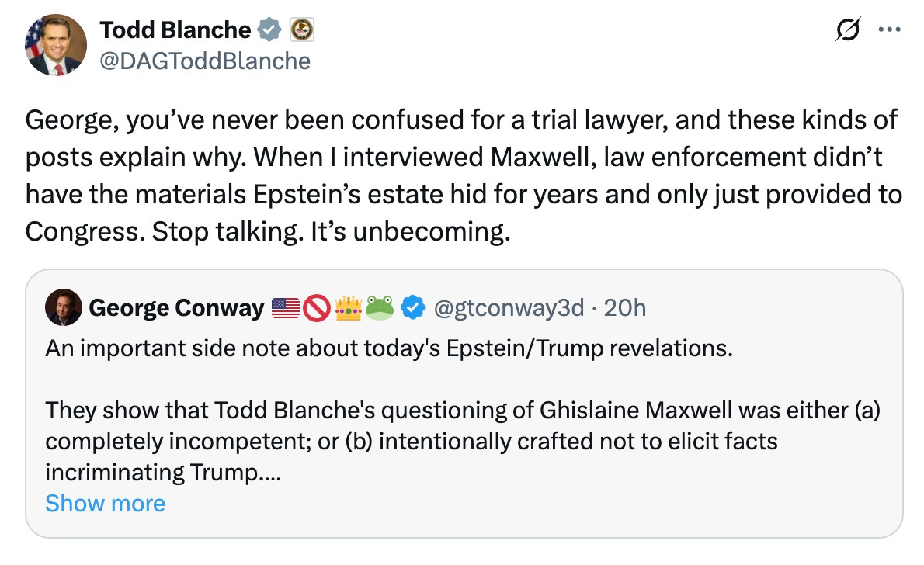Click George Conway's blue verification checkmark
Screen dimensions: 924x565
click(412, 307)
